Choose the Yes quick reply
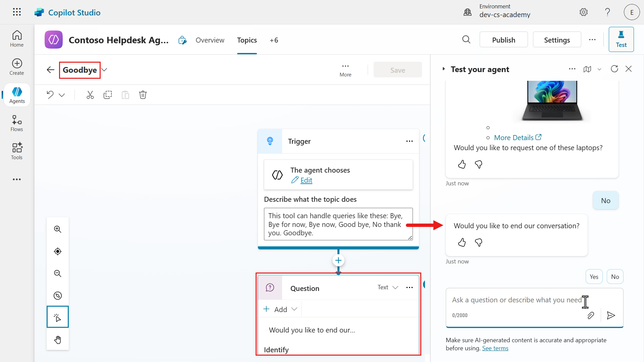This screenshot has width=644, height=362. 594,277
